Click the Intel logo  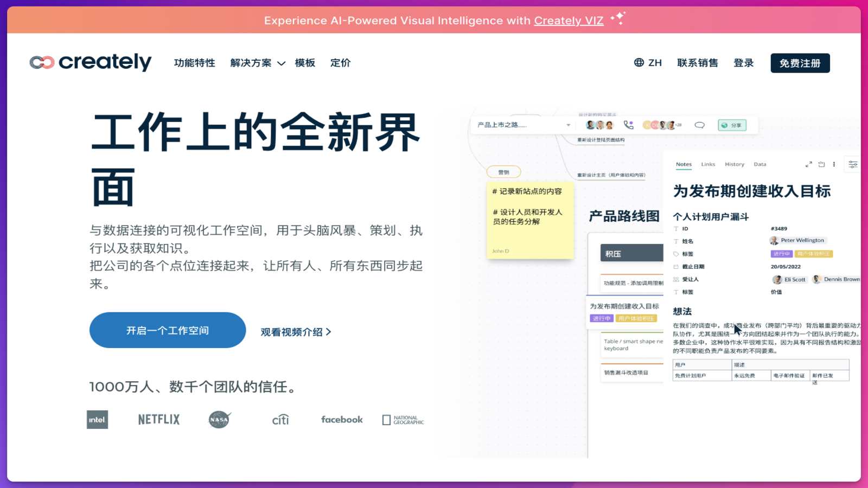pos(97,420)
